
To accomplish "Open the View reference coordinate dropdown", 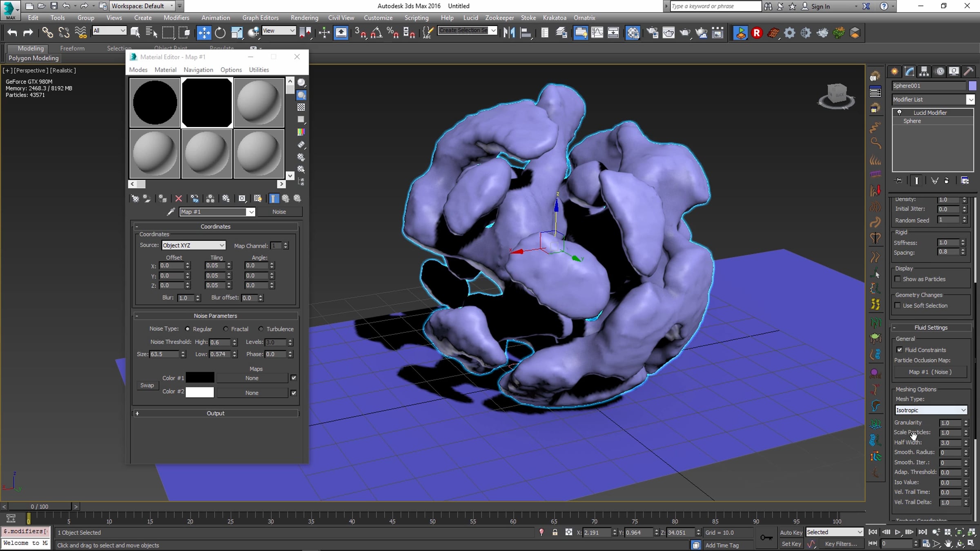I will coord(278,31).
